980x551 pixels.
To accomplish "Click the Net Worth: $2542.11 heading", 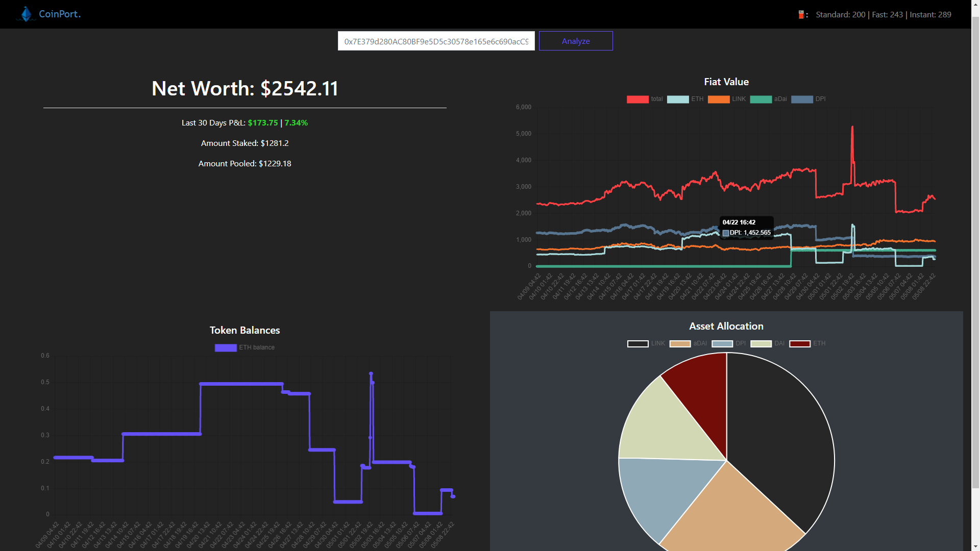I will coord(245,89).
